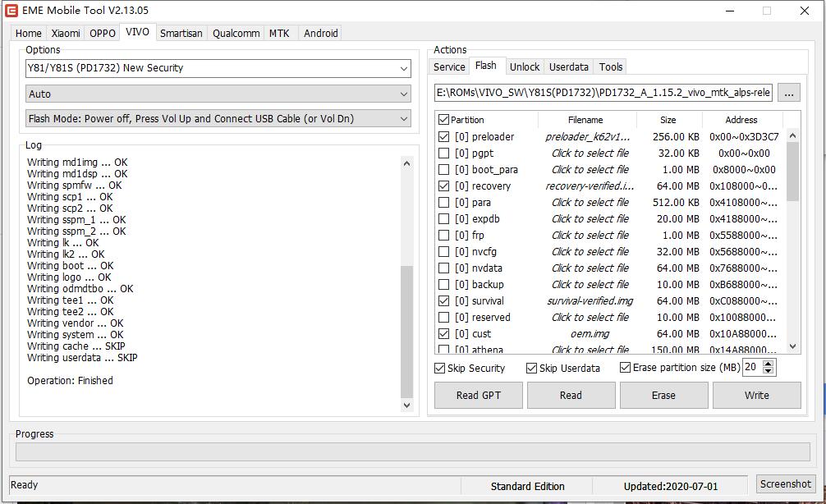Open the Android tab

pyautogui.click(x=321, y=33)
